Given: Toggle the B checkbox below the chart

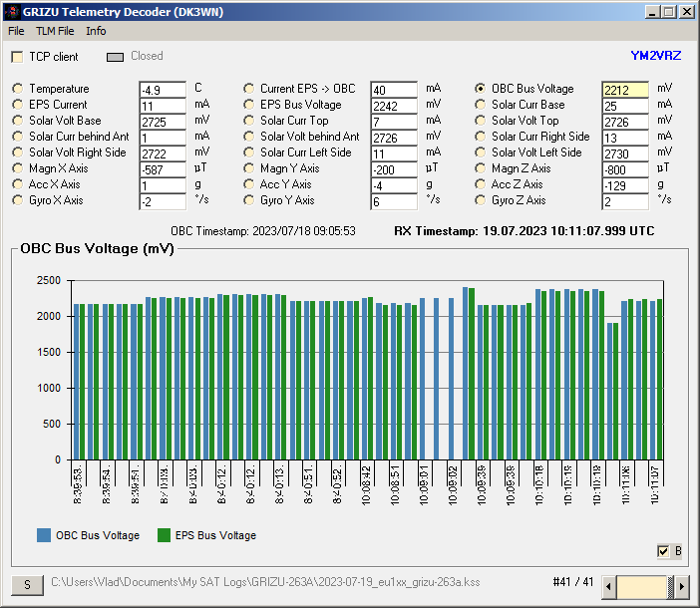Looking at the screenshot, I should 663,551.
